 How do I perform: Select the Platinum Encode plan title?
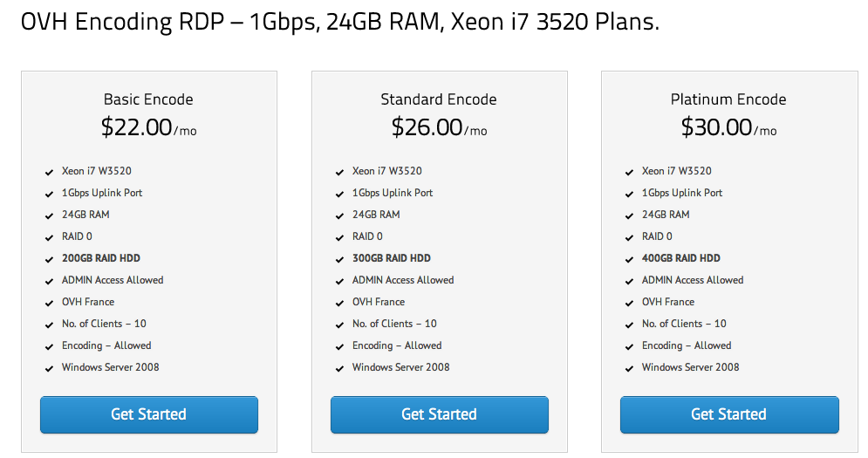point(728,99)
